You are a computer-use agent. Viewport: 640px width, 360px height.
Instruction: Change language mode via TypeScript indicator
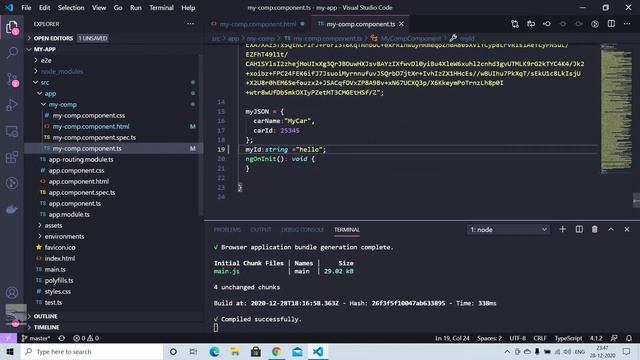pos(568,338)
